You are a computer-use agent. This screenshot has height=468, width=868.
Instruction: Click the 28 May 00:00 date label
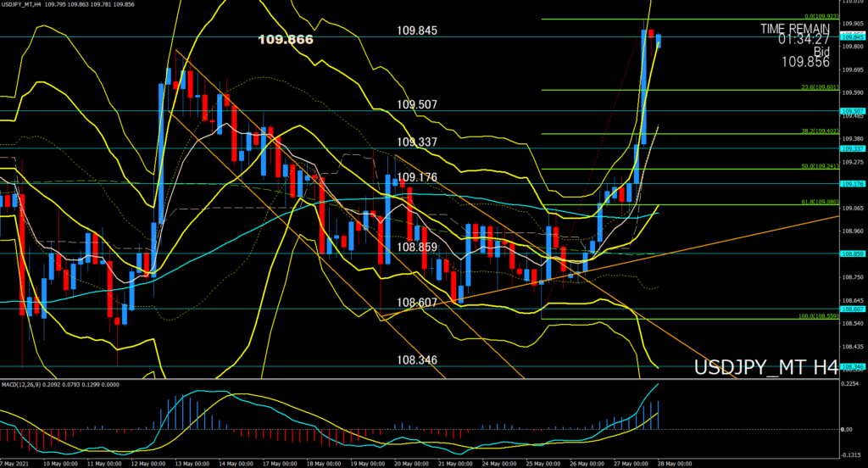tap(674, 464)
